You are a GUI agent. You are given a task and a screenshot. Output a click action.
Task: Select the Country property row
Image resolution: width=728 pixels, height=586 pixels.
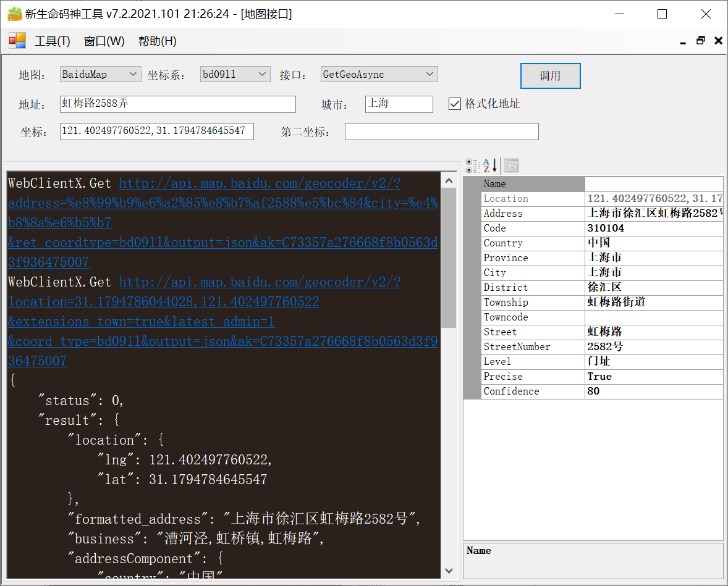[602, 243]
